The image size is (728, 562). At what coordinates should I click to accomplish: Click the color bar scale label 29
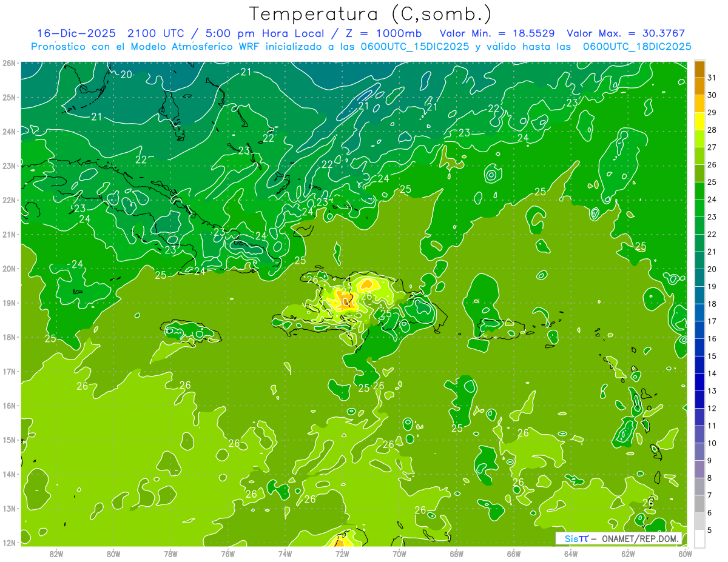[x=712, y=113]
